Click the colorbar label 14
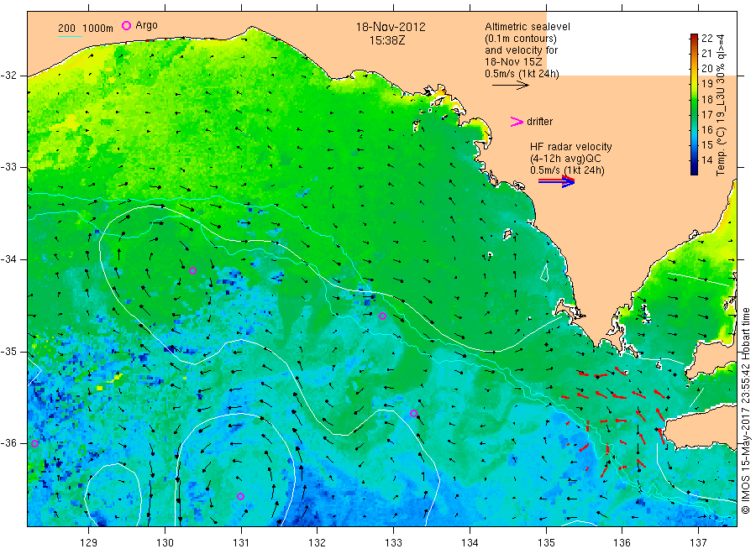The width and height of the screenshot is (756, 554). click(706, 160)
